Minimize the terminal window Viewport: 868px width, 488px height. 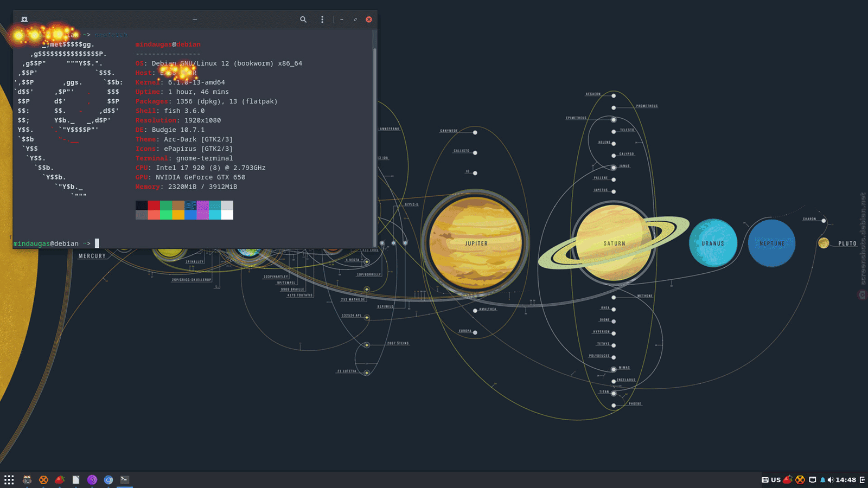[x=342, y=20]
